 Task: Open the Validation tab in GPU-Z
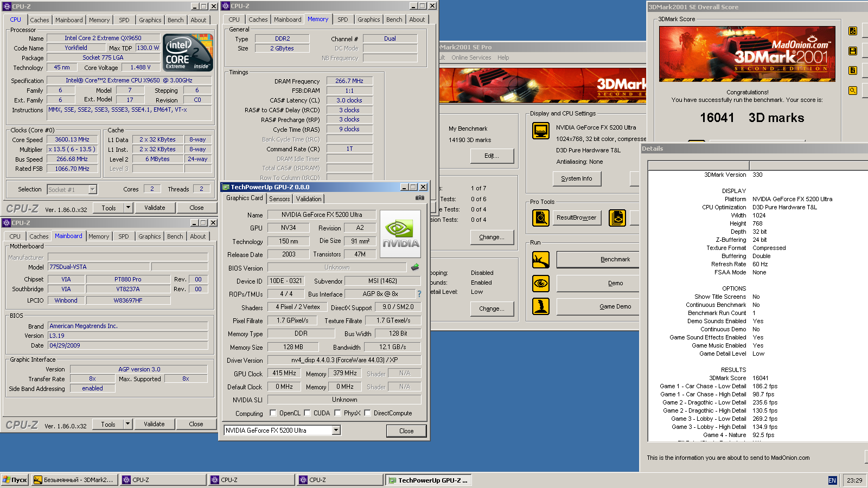click(x=309, y=199)
